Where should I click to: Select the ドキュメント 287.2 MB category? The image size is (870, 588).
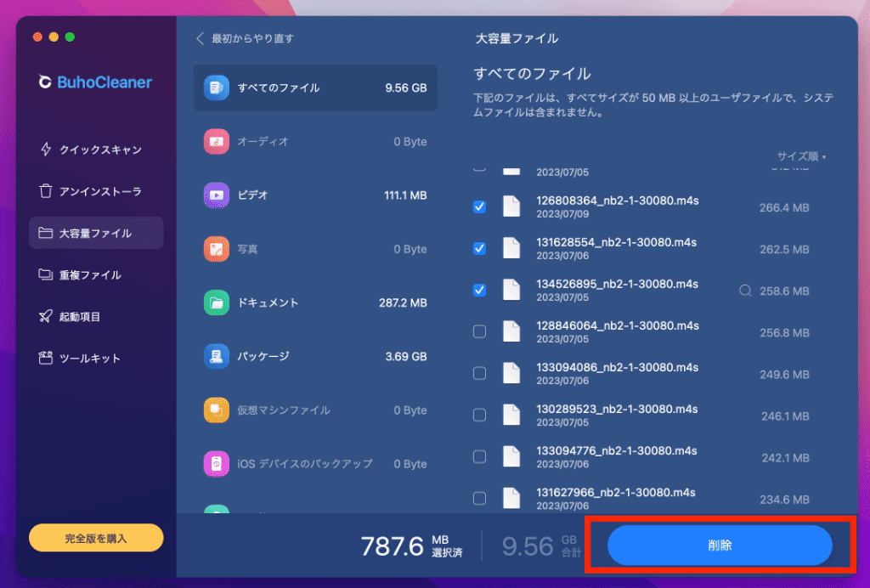click(315, 302)
